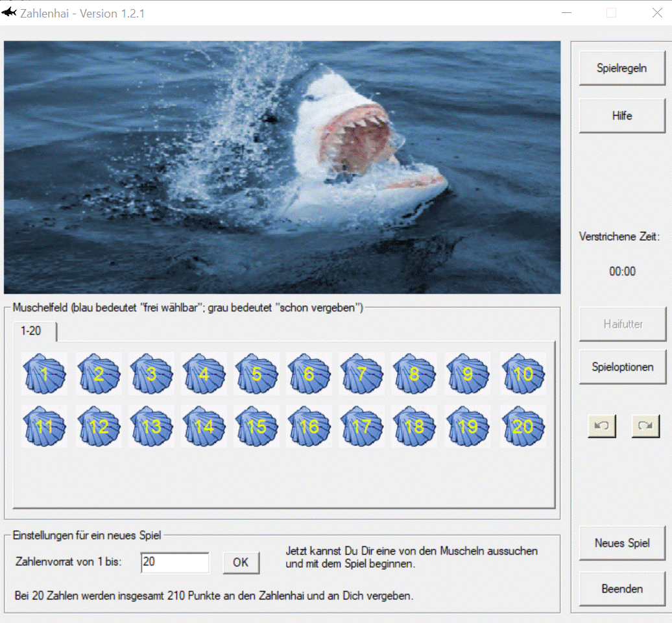
Task: Select shell number 14
Action: 204,426
